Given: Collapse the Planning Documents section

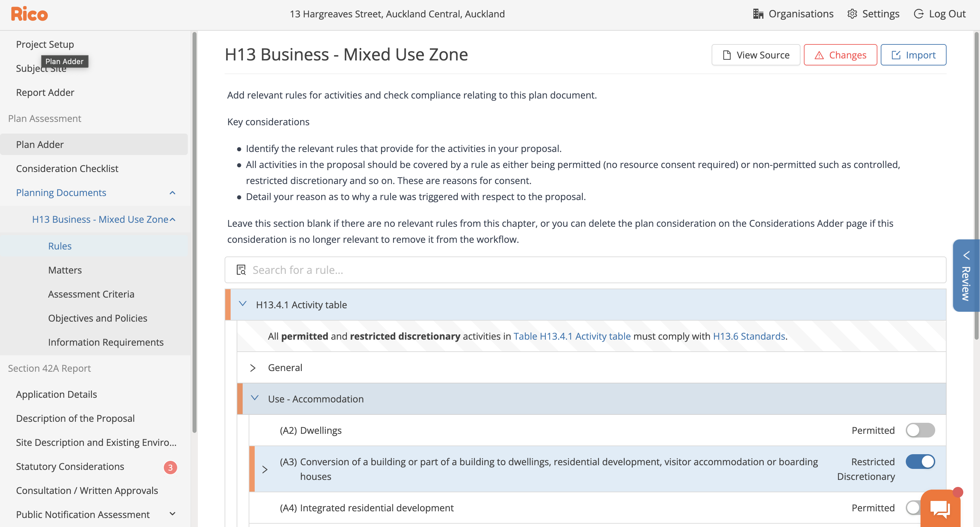Looking at the screenshot, I should click(172, 193).
